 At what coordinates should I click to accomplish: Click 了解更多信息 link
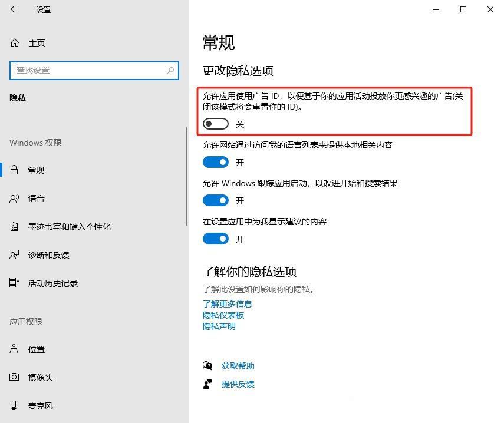(227, 304)
